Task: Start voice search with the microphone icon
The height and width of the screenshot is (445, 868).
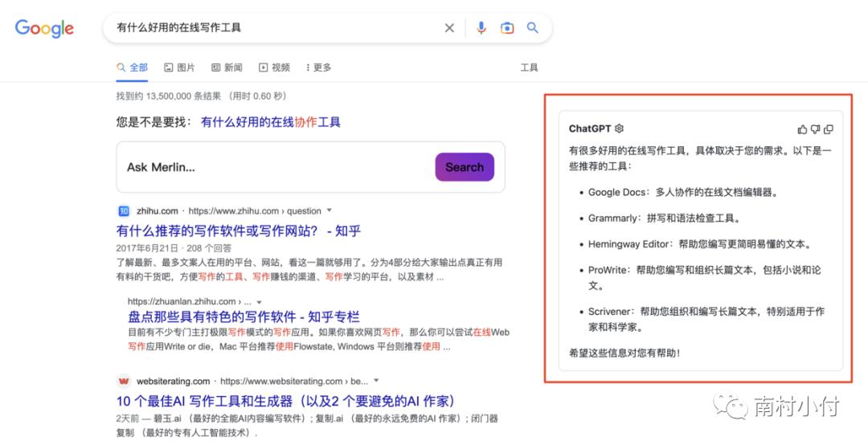Action: [481, 28]
